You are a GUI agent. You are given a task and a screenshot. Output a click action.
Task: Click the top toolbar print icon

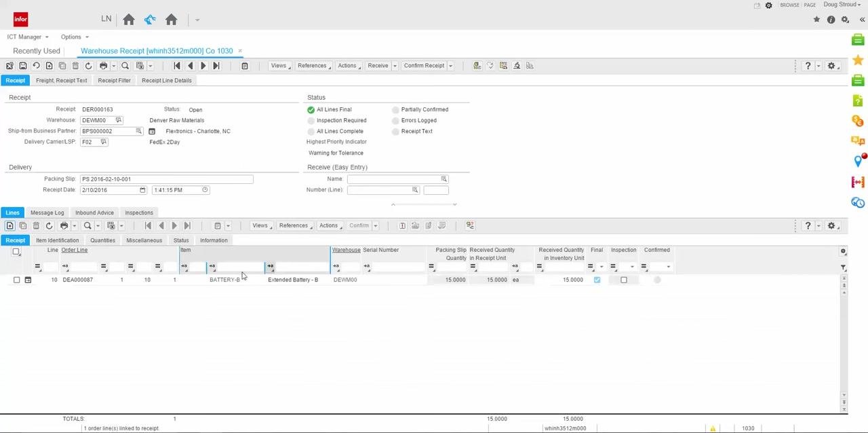103,66
